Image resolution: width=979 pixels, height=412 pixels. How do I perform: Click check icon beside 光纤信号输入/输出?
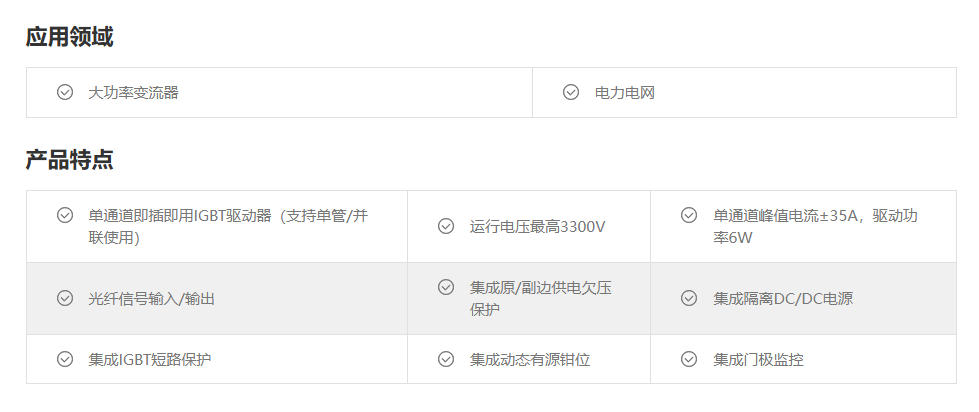pos(65,298)
